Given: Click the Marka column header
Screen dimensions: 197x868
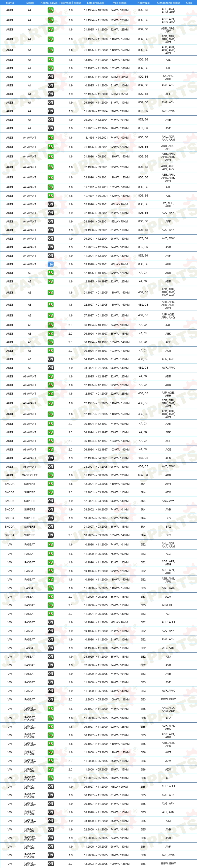Looking at the screenshot, I should (10, 3).
